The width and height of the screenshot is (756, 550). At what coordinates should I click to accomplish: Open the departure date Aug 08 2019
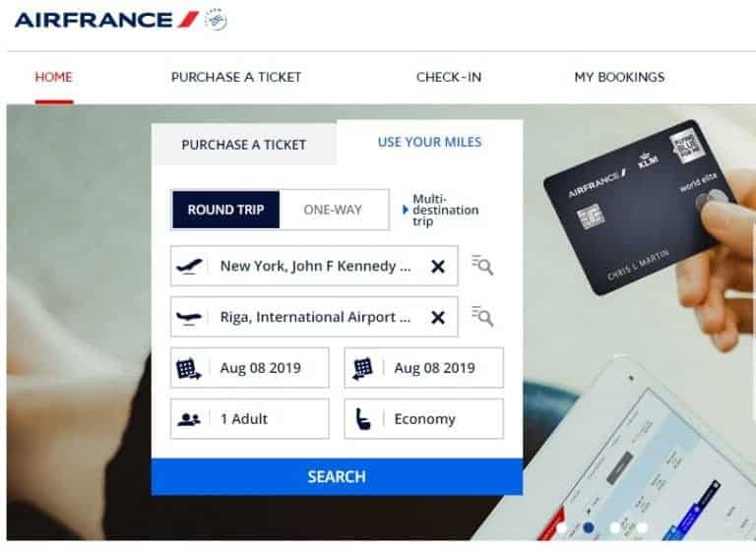coord(250,368)
